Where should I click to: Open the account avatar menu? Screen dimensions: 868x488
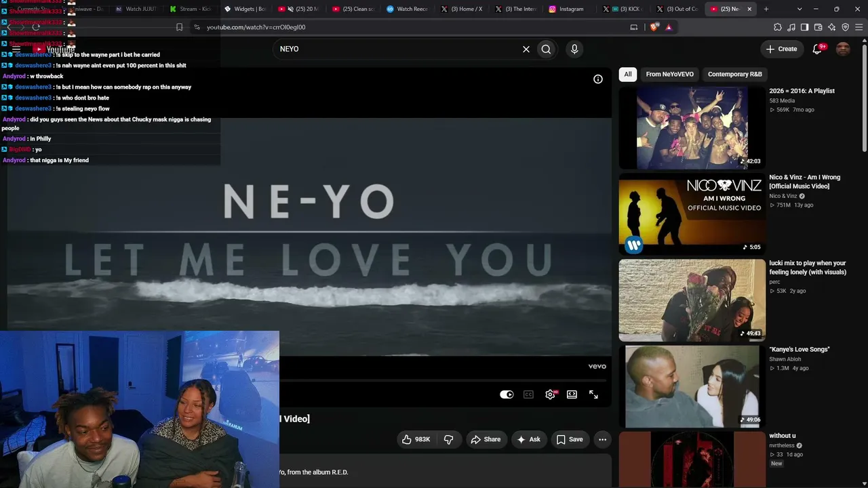843,49
